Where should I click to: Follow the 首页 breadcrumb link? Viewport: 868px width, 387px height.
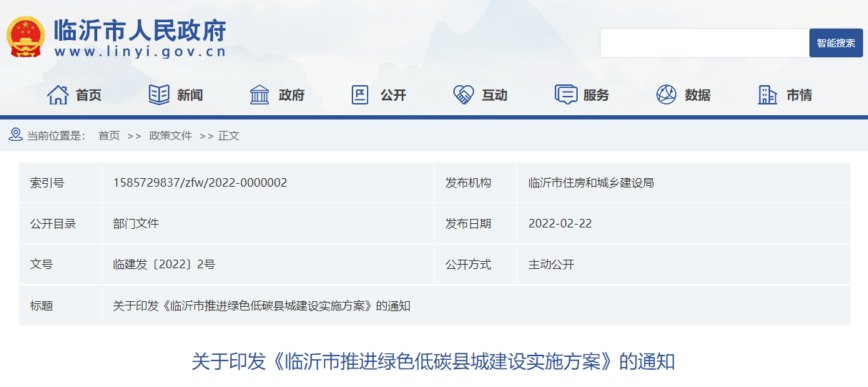(x=109, y=135)
